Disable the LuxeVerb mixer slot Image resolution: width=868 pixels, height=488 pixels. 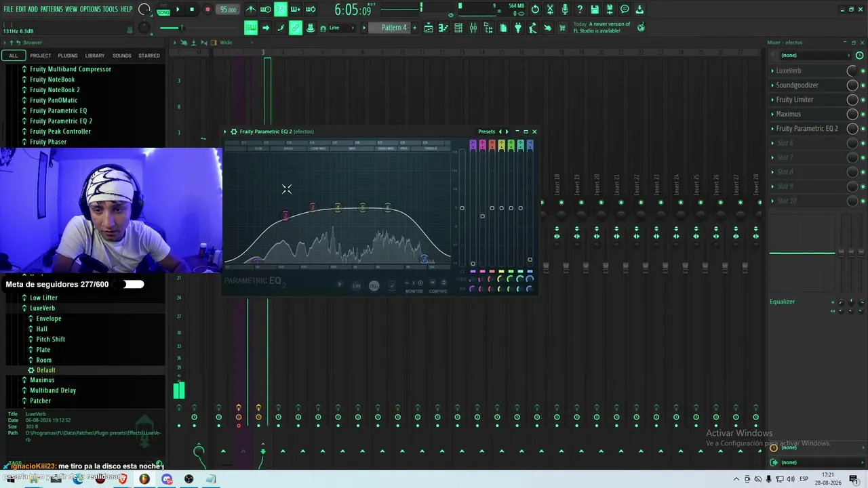point(863,71)
